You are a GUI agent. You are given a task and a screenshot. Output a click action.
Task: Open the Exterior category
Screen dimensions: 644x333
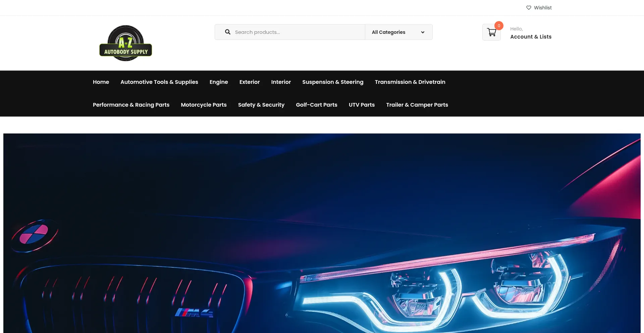point(250,82)
